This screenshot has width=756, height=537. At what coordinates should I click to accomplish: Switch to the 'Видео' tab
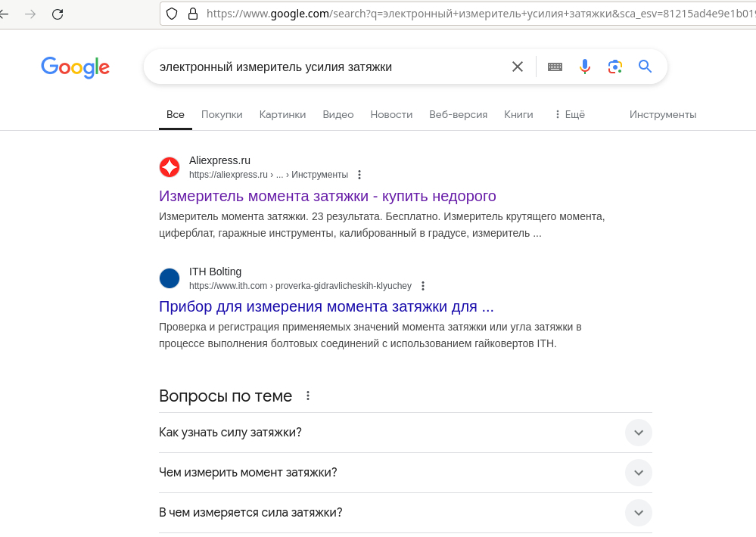click(338, 114)
